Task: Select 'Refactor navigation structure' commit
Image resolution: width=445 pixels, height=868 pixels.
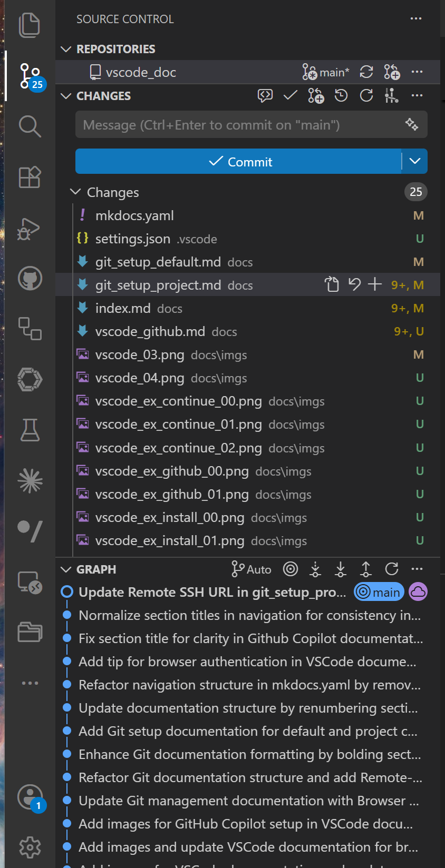Action: point(248,685)
